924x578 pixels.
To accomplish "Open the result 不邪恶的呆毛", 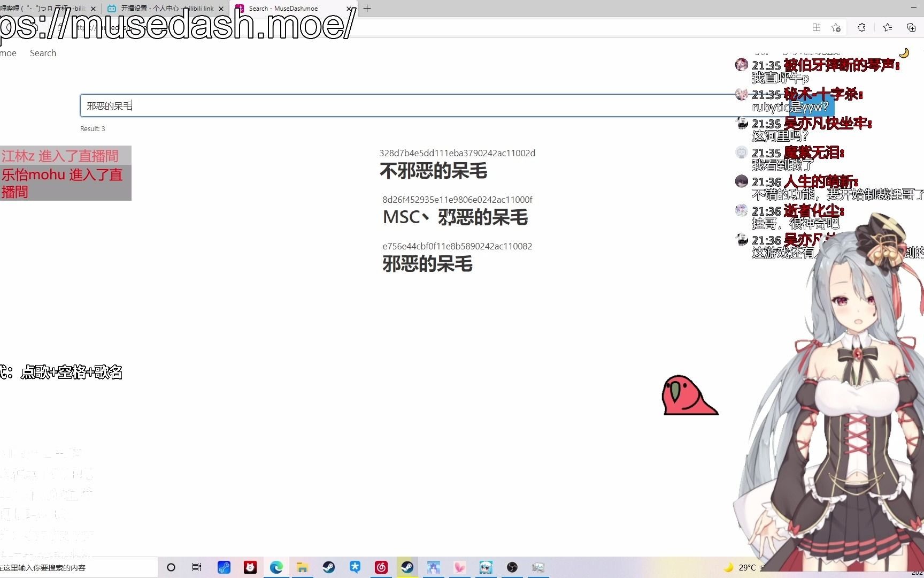I will [x=433, y=171].
